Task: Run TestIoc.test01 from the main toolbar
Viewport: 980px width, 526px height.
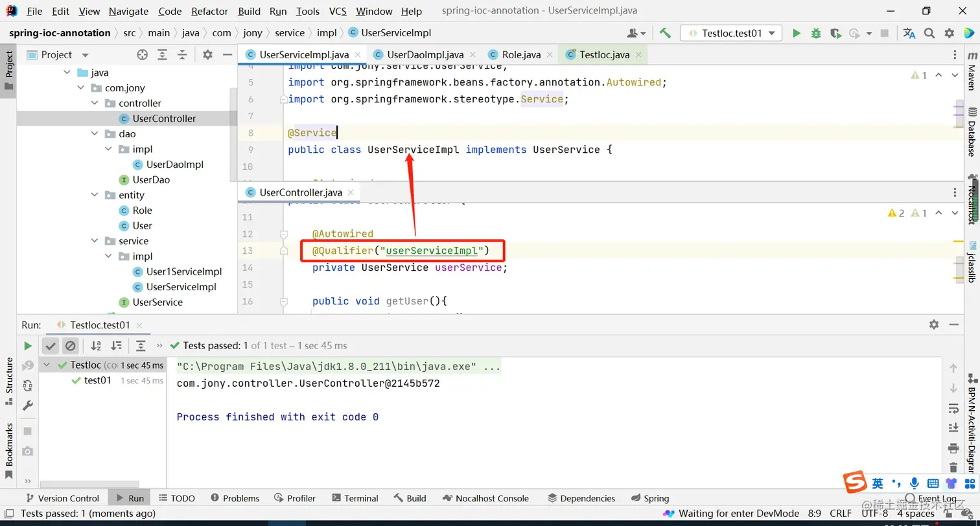Action: click(x=797, y=33)
